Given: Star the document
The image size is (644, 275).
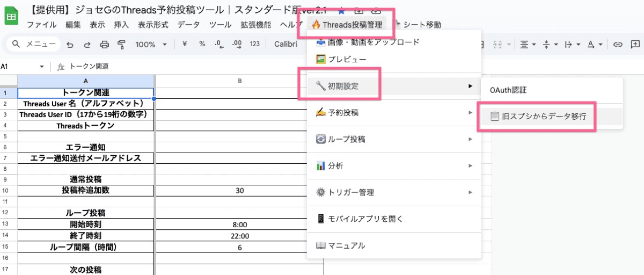Looking at the screenshot, I should coord(341,10).
